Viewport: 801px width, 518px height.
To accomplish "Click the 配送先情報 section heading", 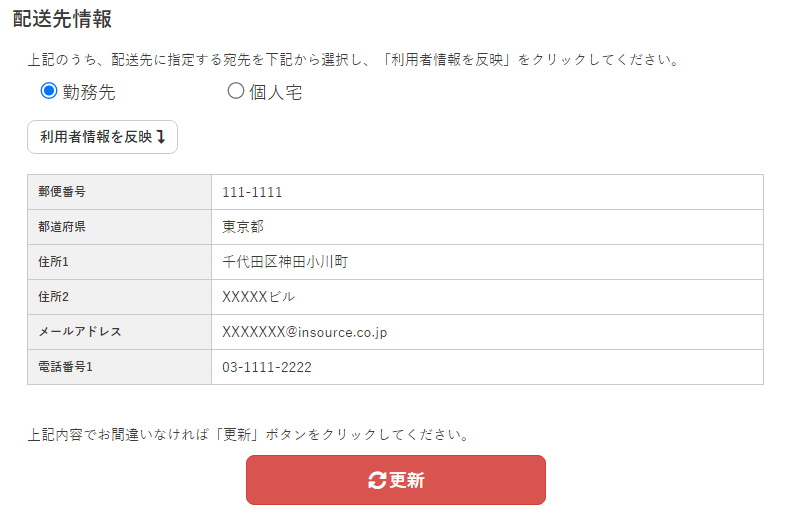I will [x=62, y=18].
